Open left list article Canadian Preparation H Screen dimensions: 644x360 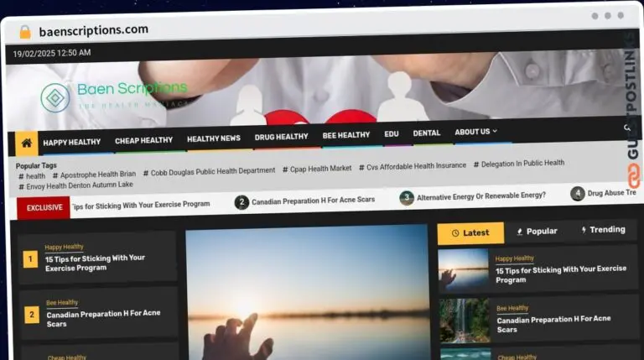(103, 319)
